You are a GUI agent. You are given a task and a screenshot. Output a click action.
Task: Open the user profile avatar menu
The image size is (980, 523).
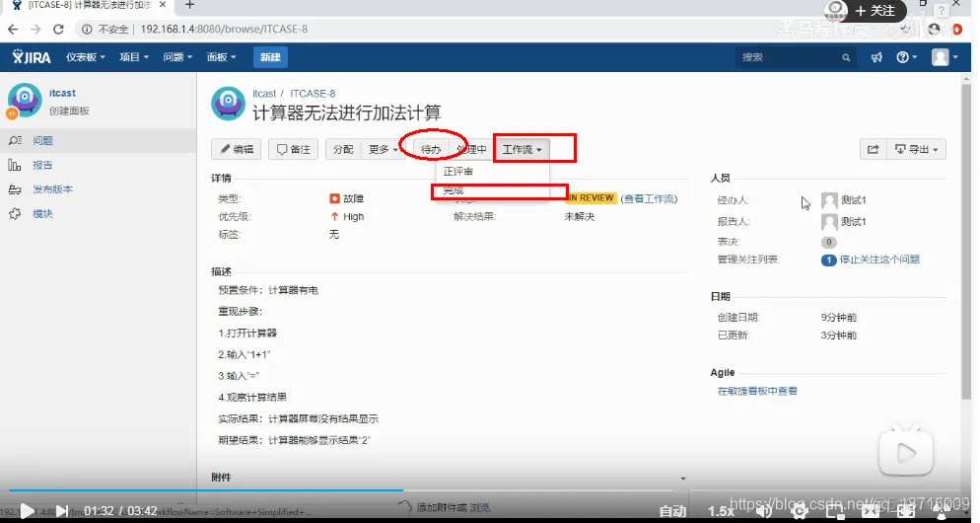(945, 57)
